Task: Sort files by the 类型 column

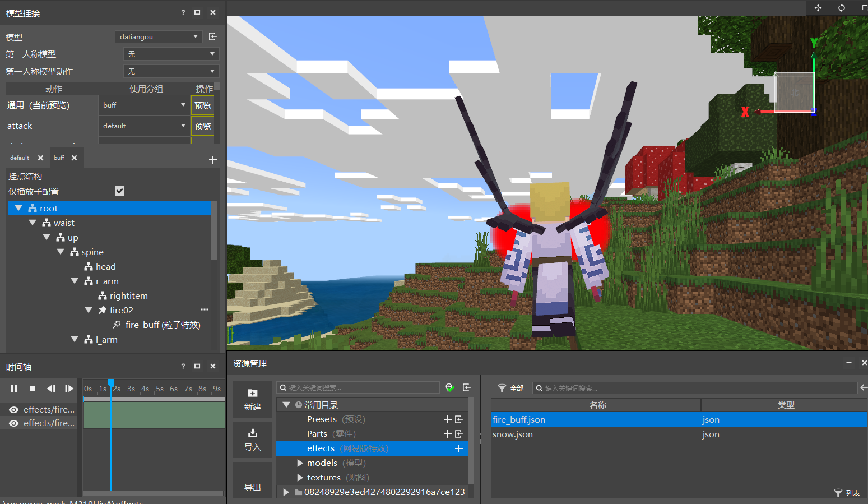Action: coord(785,405)
